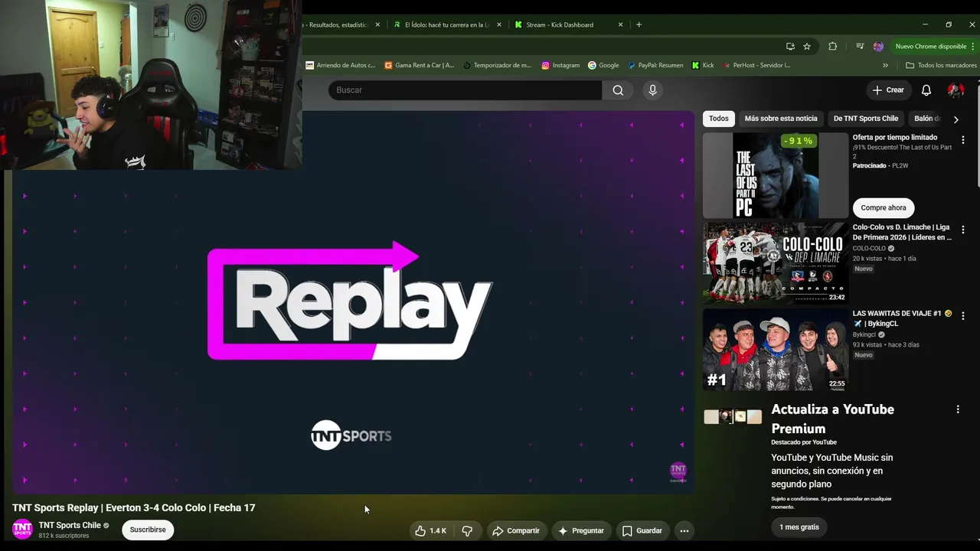This screenshot has width=980, height=551.
Task: Close the Resultados, estadística tab
Action: 377,24
